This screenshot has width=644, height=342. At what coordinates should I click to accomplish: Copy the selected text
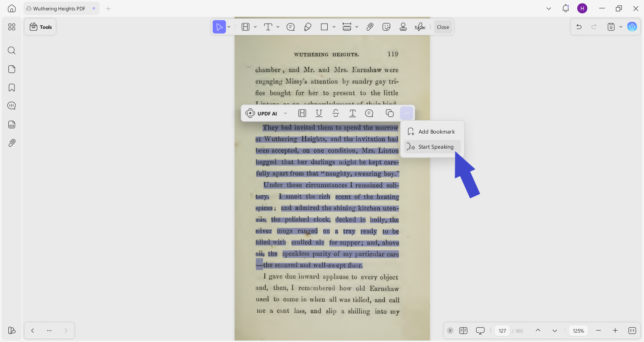coord(389,113)
